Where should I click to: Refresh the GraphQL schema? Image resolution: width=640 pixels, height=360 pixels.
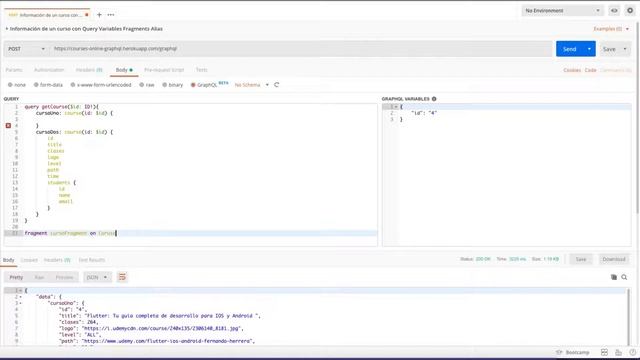tap(277, 85)
